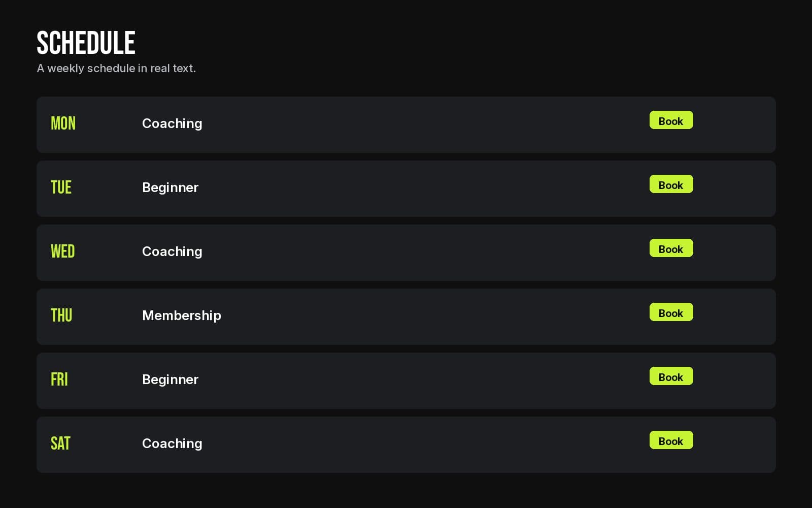Select the THU day label
Screen dimensions: 812x508
tap(61, 315)
